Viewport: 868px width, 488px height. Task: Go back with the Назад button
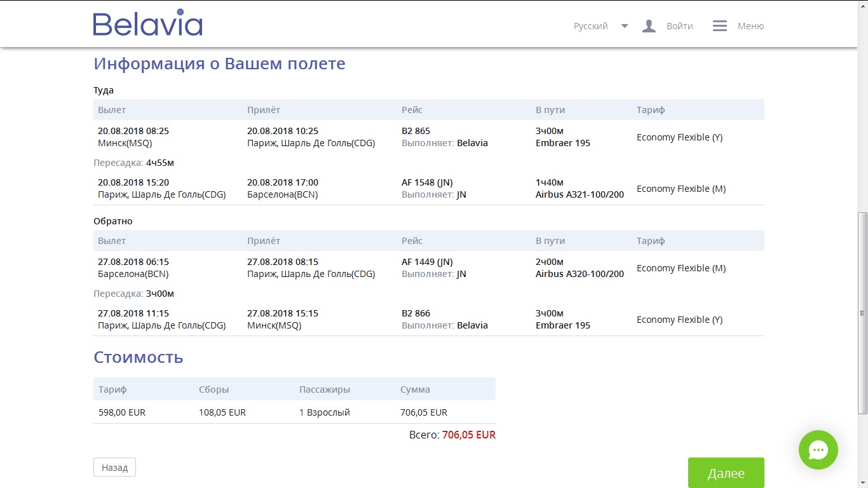(114, 467)
